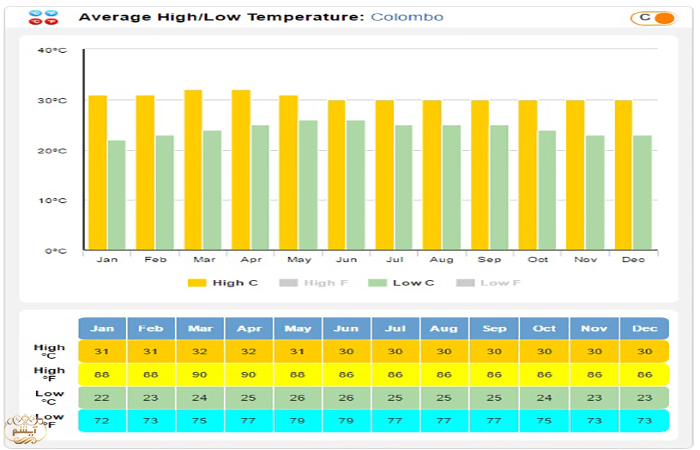Click the yellow High C legend swatch
Screen dimensions: 700x450
(197, 283)
